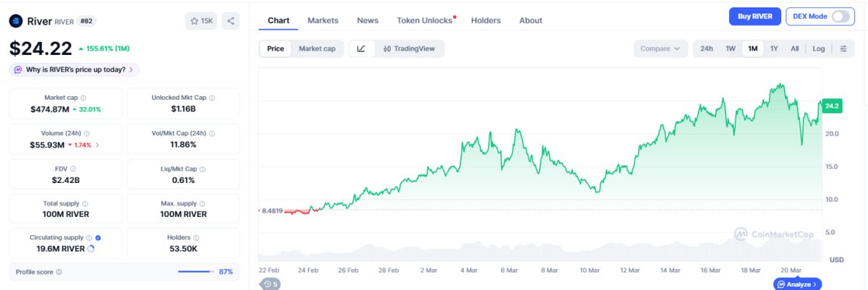Screen dimensions: 868x290
Task: Expand Volume (24h) details chevron
Action: 98,145
